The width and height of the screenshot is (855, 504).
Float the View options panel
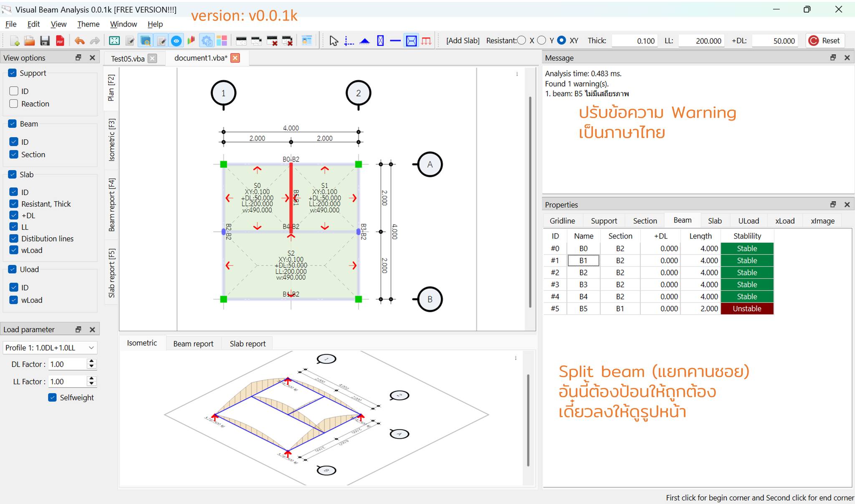[78, 58]
